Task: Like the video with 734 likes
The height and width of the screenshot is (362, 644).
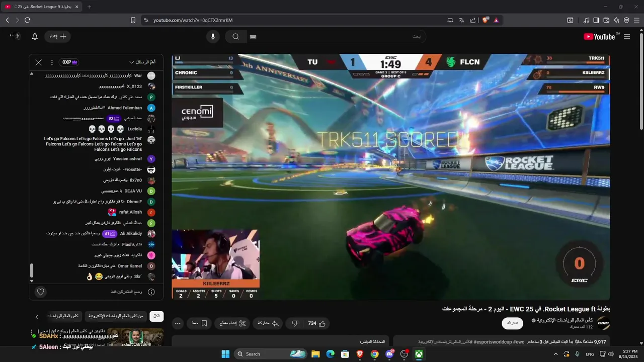Action: pos(316,323)
